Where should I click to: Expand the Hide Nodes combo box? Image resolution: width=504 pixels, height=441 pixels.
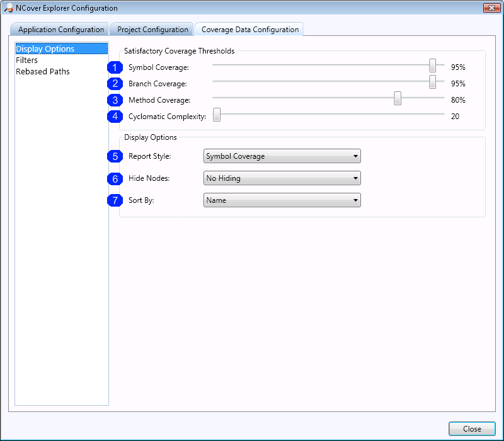point(282,178)
